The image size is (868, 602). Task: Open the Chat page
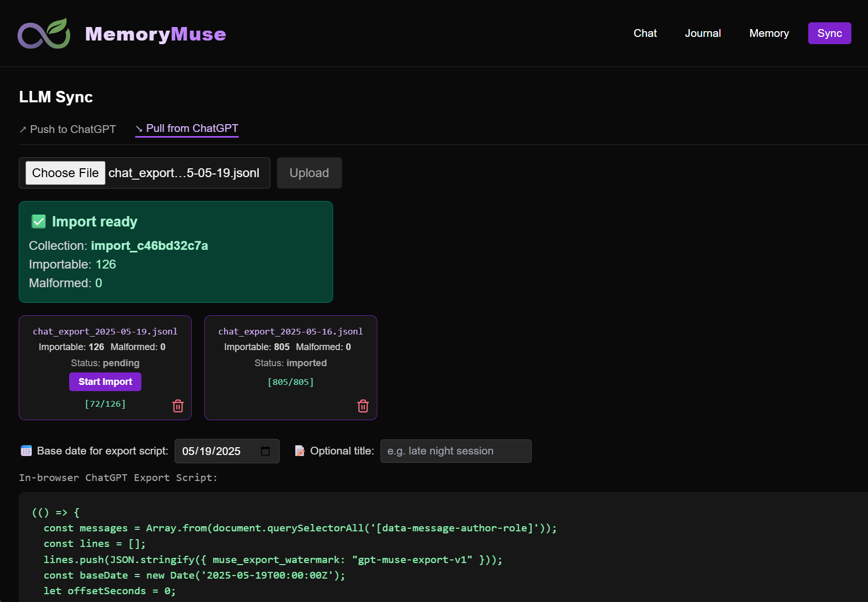645,33
